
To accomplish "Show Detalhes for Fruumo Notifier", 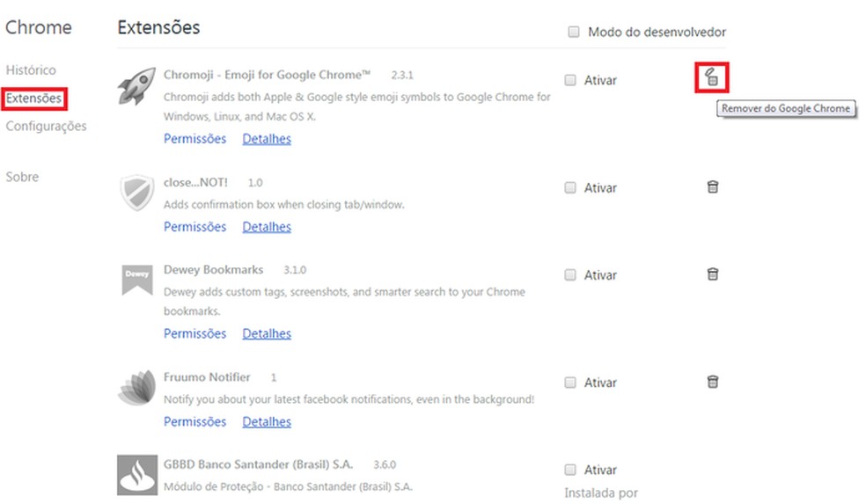I will (267, 421).
